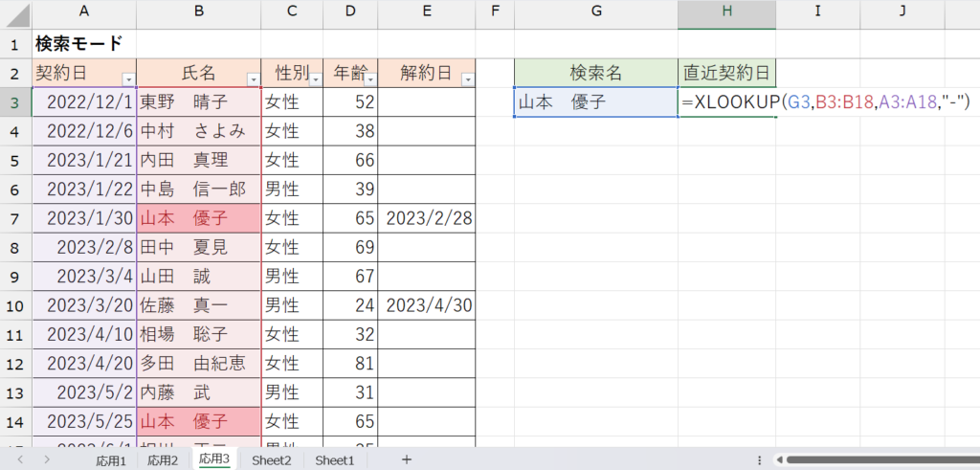Select column C header
The image size is (980, 470).
292,14
